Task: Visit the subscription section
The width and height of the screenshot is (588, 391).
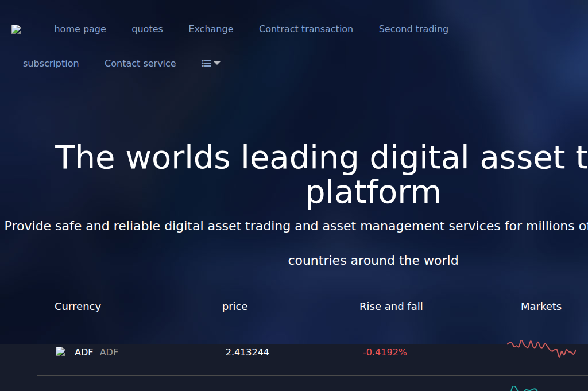Action: click(x=51, y=63)
